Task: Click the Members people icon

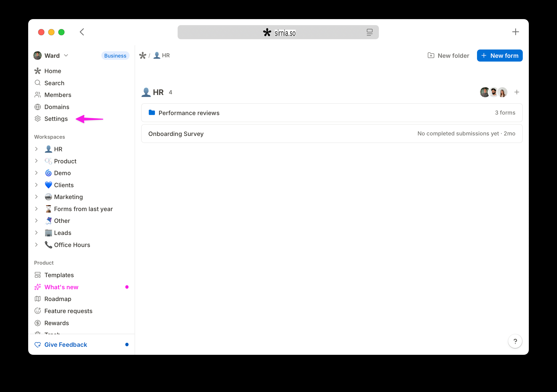Action: point(37,95)
